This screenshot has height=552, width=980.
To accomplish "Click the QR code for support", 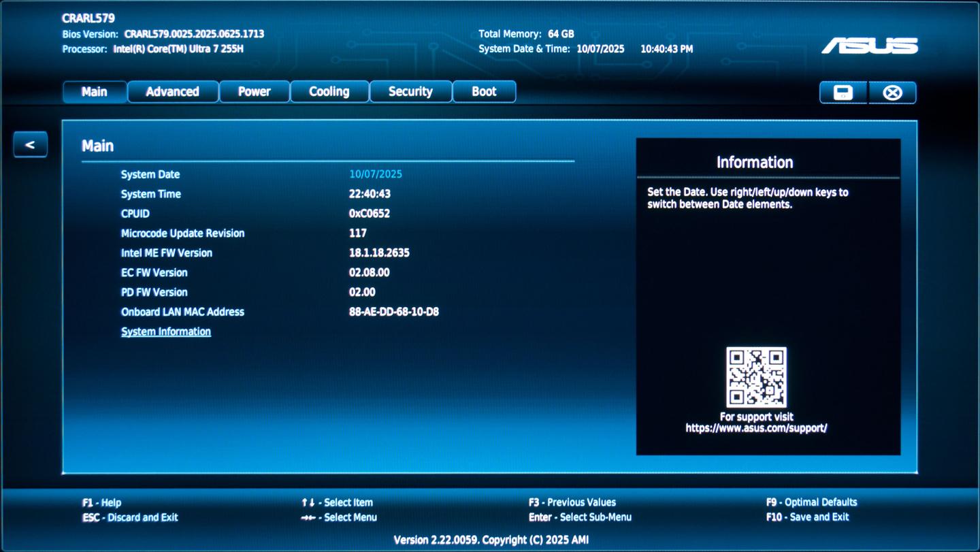I will tap(756, 377).
